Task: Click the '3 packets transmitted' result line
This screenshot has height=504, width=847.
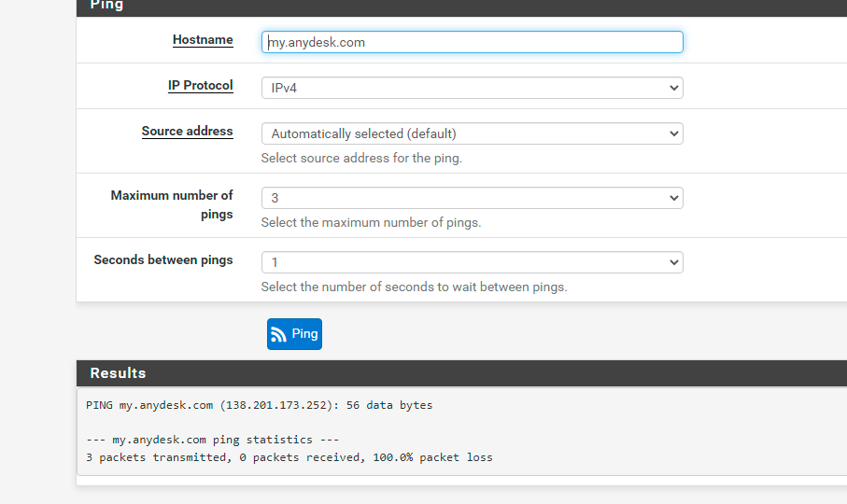Action: point(289,457)
